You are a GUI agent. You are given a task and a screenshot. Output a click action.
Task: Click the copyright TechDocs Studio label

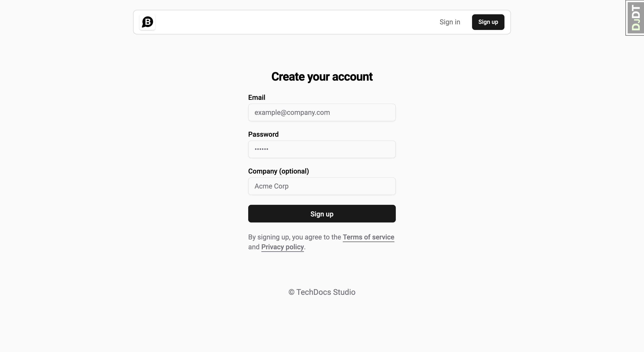(322, 292)
